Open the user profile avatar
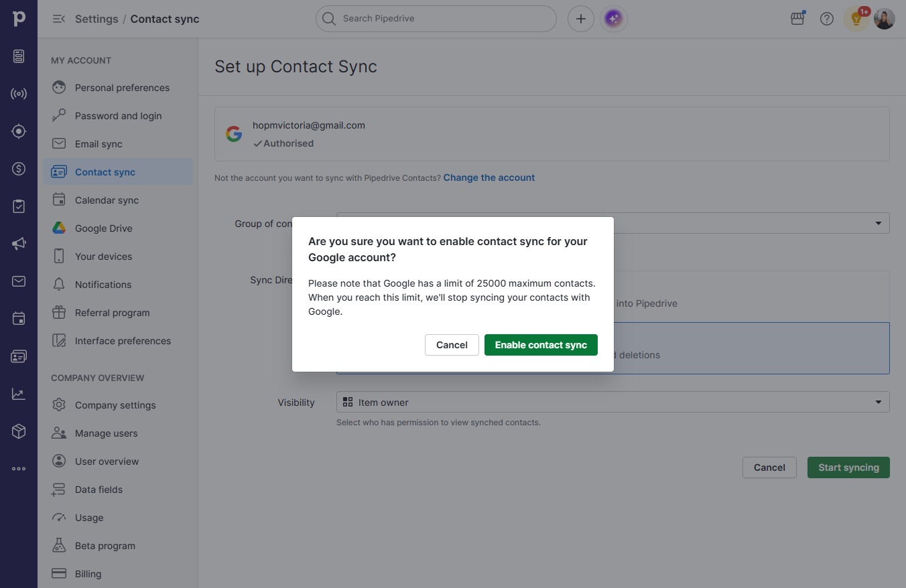Viewport: 906px width, 588px height. [x=885, y=19]
